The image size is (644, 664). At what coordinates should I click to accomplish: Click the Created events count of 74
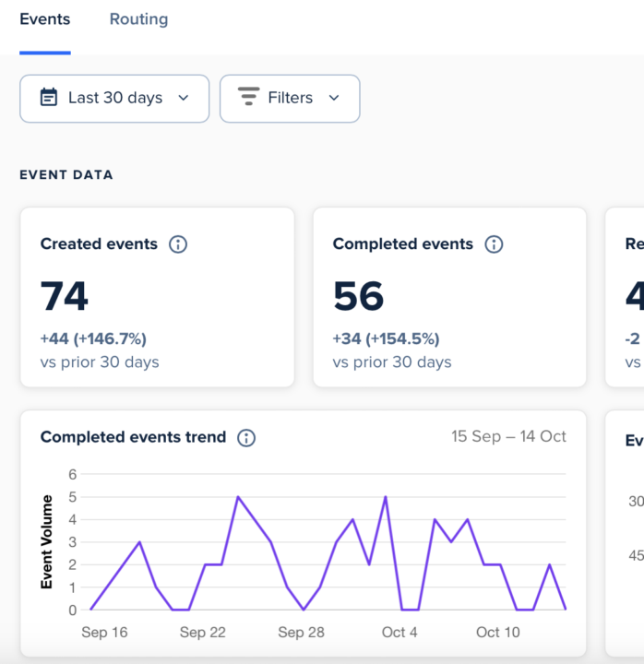[x=65, y=297]
